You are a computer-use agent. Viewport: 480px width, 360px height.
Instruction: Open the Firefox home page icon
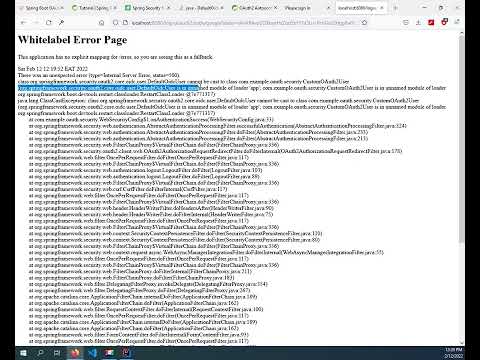pyautogui.click(x=102, y=23)
